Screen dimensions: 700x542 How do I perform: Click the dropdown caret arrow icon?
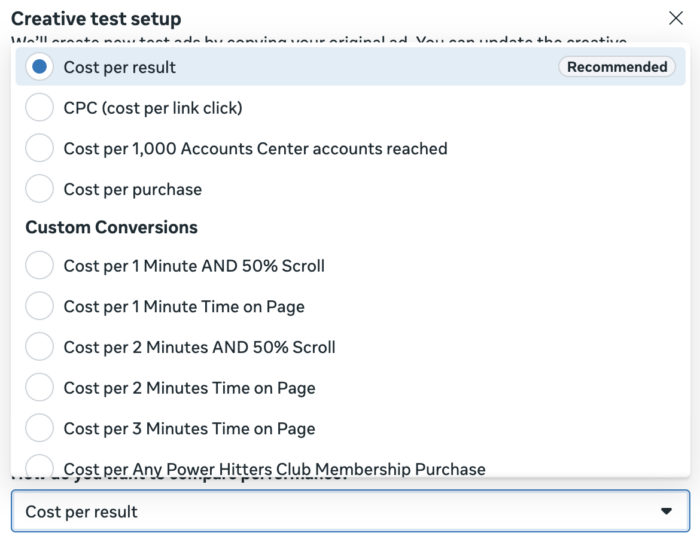point(667,511)
